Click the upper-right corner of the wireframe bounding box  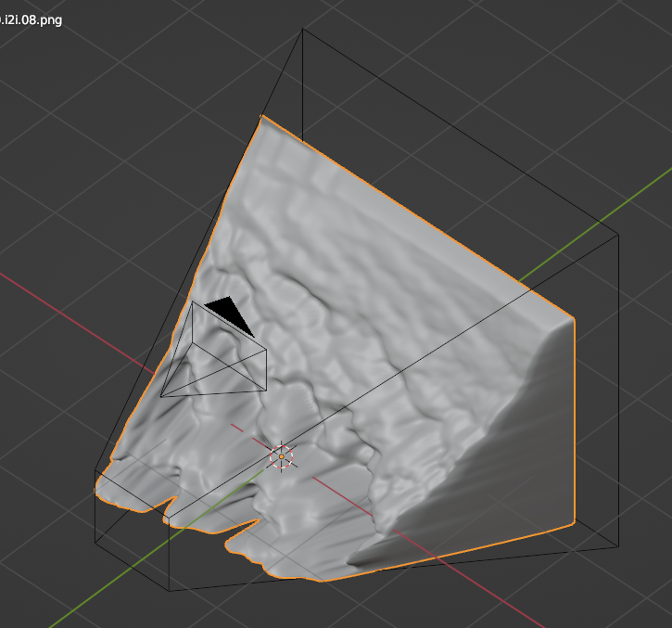pos(618,234)
